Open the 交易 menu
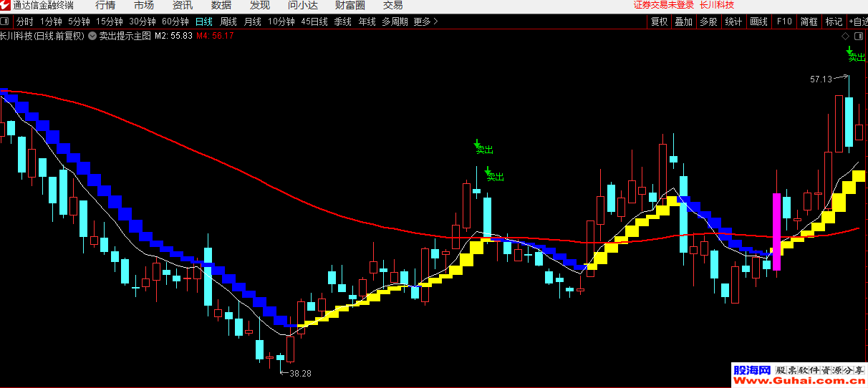 coord(393,5)
